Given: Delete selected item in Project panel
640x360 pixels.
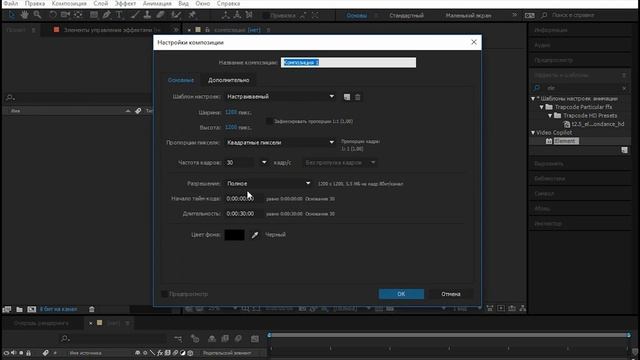Looking at the screenshot, I should click(x=92, y=309).
